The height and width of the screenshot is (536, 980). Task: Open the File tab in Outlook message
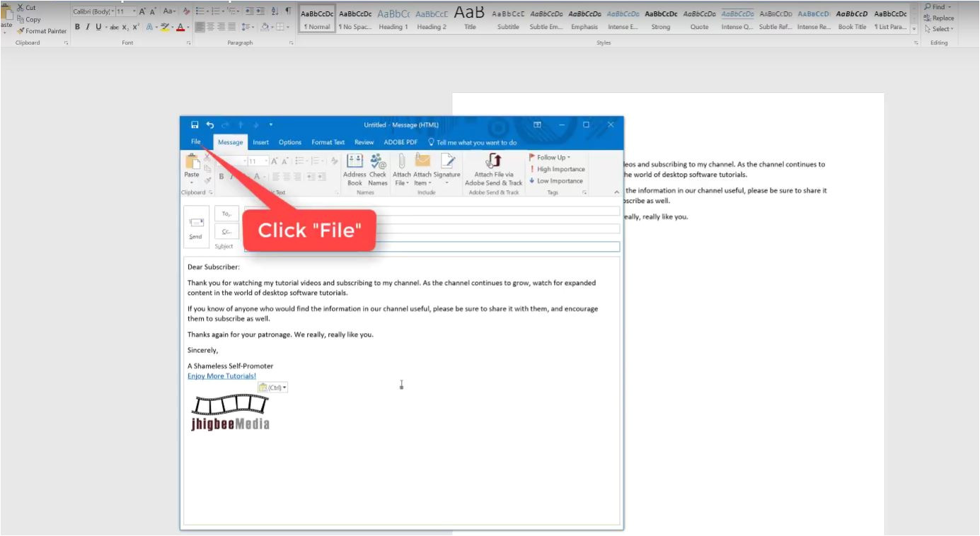tap(196, 142)
